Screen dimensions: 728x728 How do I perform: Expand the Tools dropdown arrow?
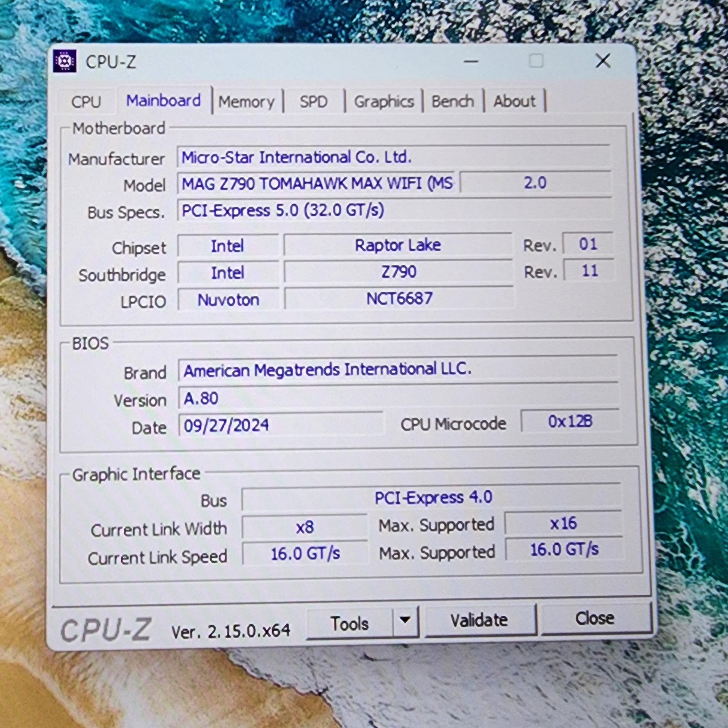pyautogui.click(x=405, y=620)
